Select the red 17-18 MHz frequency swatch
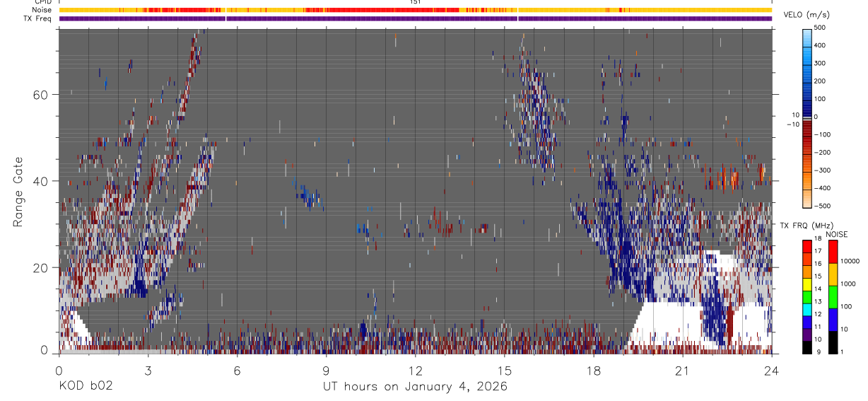Screen dimensions: 868x401 click(x=807, y=245)
